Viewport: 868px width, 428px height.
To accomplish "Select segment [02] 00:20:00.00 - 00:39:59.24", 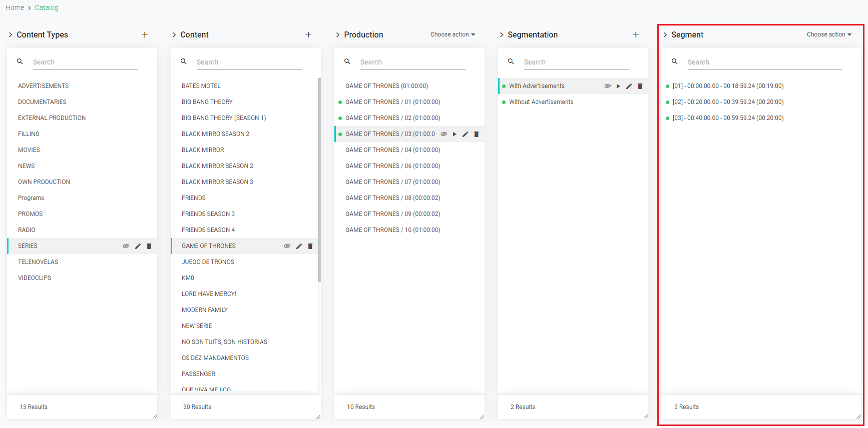I will pyautogui.click(x=728, y=102).
